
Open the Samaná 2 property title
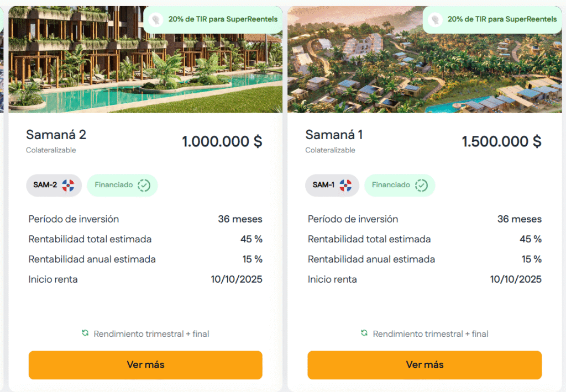tap(56, 135)
